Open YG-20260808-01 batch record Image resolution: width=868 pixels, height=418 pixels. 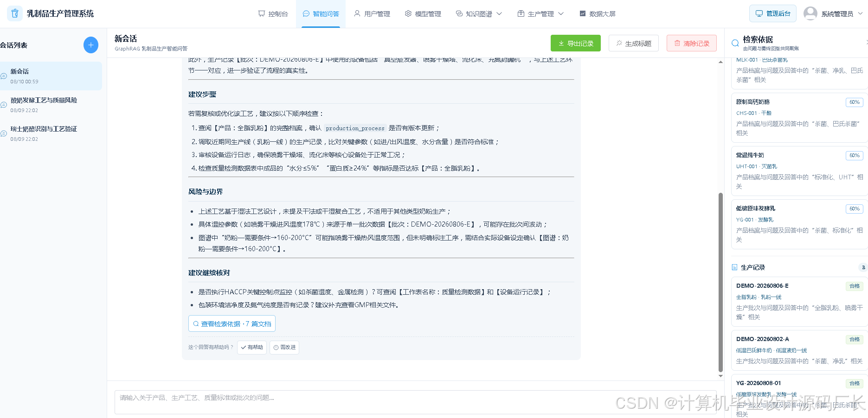(799, 396)
